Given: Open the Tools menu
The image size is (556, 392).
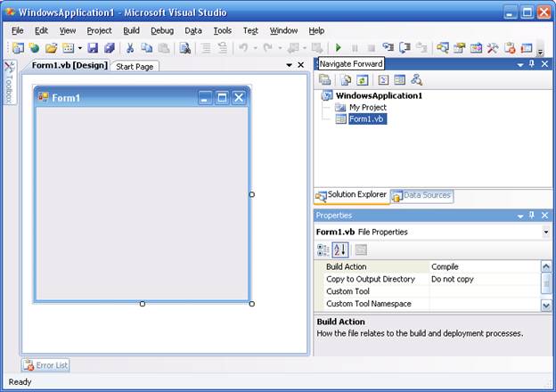Looking at the screenshot, I should click(223, 31).
